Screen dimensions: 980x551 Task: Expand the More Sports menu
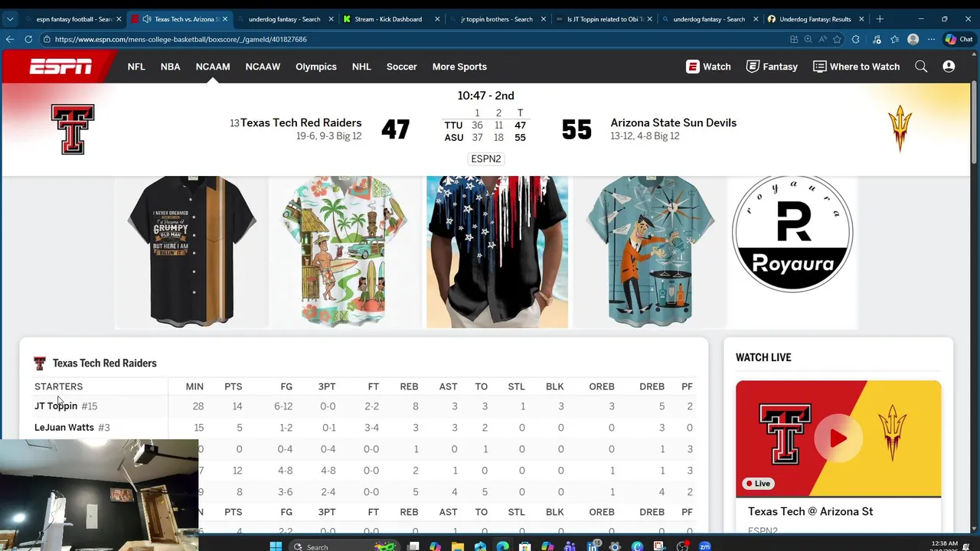459,67
